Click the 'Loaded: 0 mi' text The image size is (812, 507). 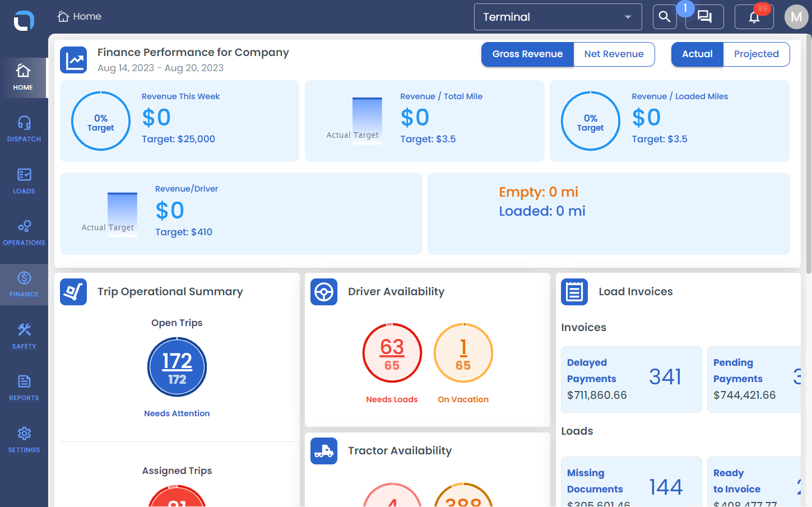point(542,211)
